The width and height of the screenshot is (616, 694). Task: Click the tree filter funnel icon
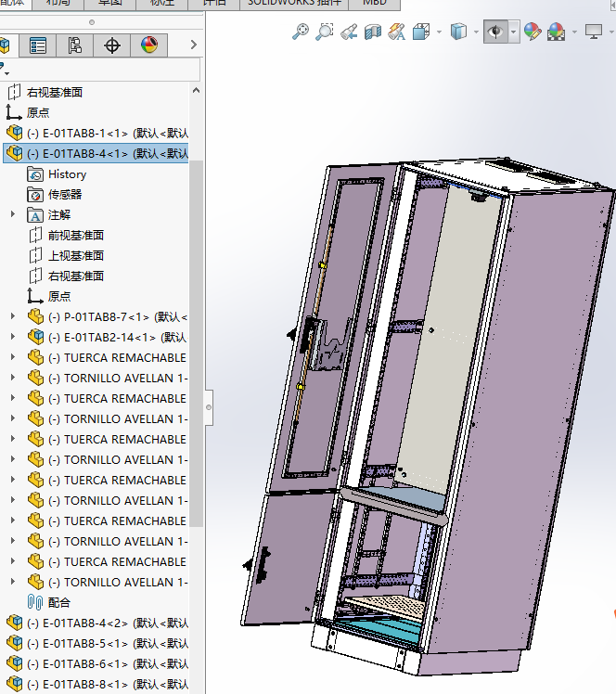click(x=4, y=70)
